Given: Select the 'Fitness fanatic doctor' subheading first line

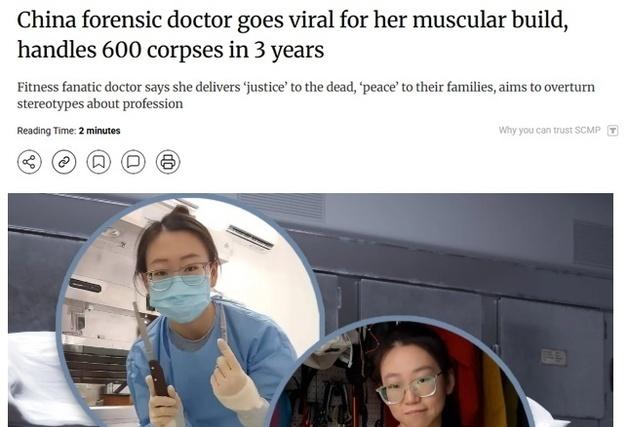Looking at the screenshot, I should pyautogui.click(x=306, y=87).
